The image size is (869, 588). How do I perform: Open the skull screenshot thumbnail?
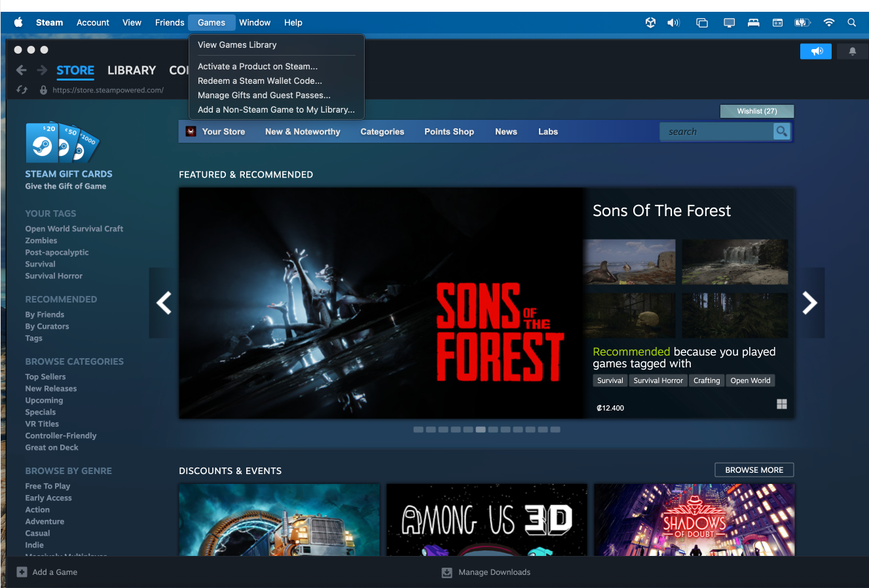click(x=629, y=315)
